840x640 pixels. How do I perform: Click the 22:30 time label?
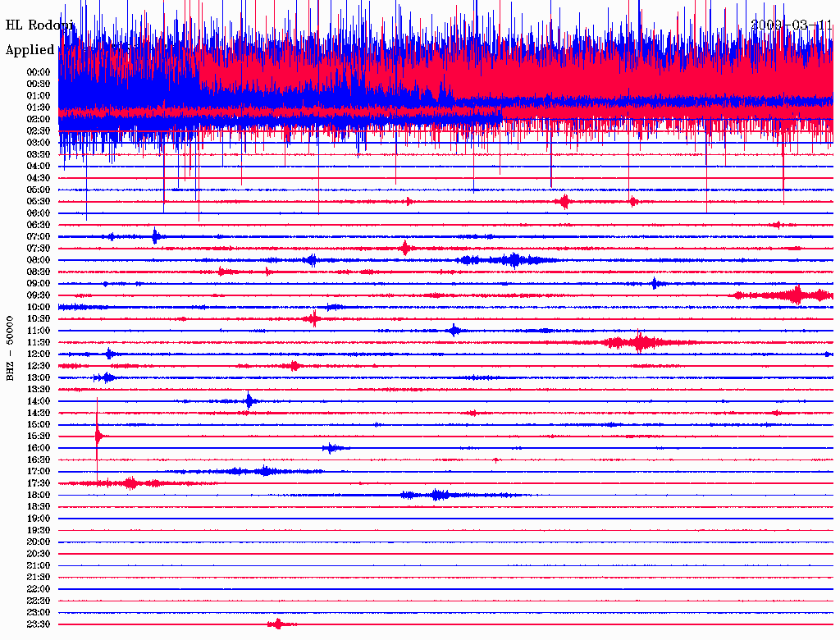coord(38,601)
